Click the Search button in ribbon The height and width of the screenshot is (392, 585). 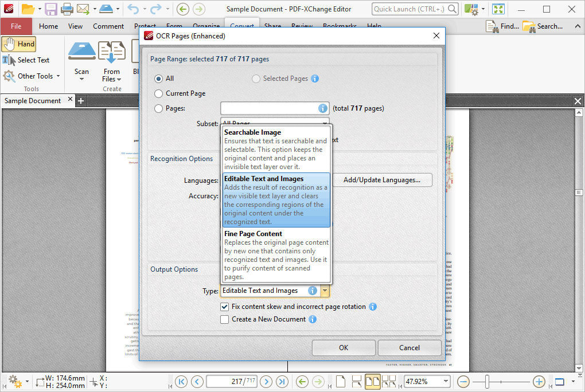(543, 26)
